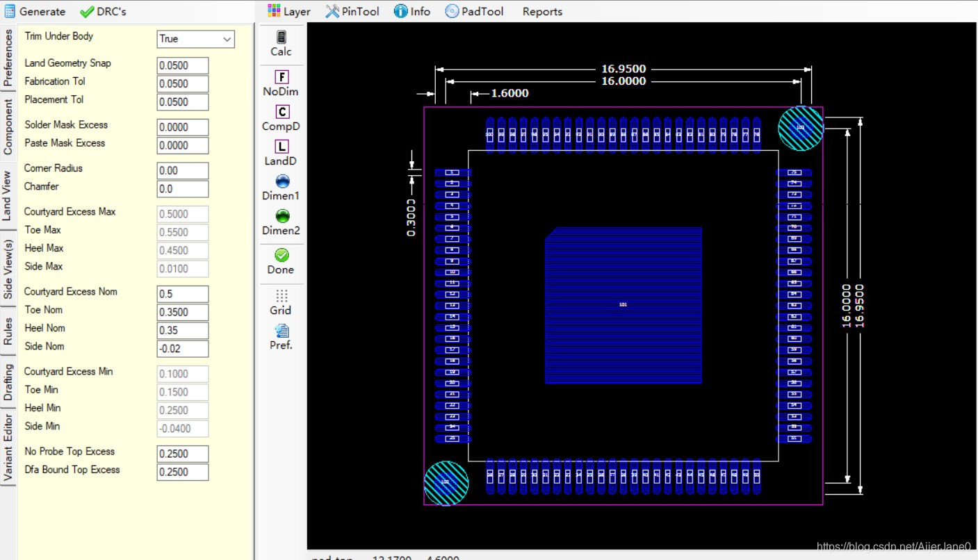Click the green Done checkmark icon
This screenshot has height=560, width=978.
tap(281, 256)
